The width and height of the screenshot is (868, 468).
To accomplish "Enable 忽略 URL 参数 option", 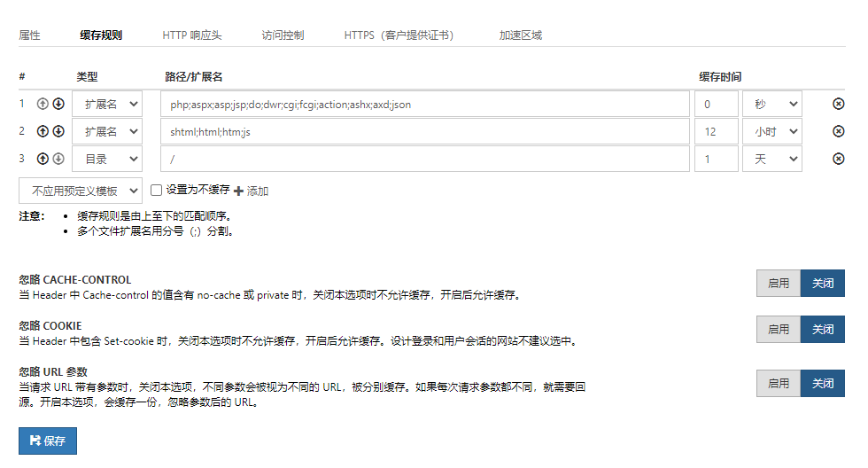I will coord(778,384).
